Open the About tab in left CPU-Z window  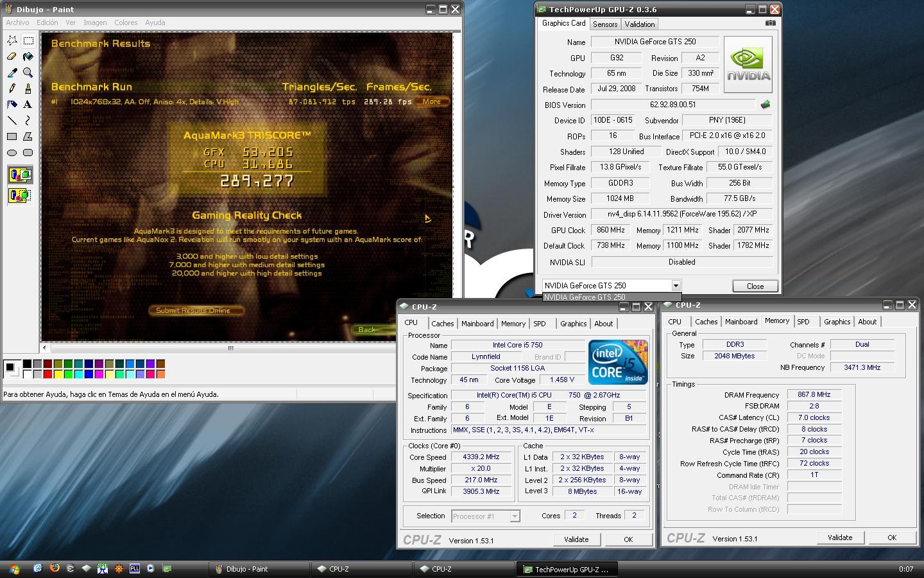pos(603,324)
